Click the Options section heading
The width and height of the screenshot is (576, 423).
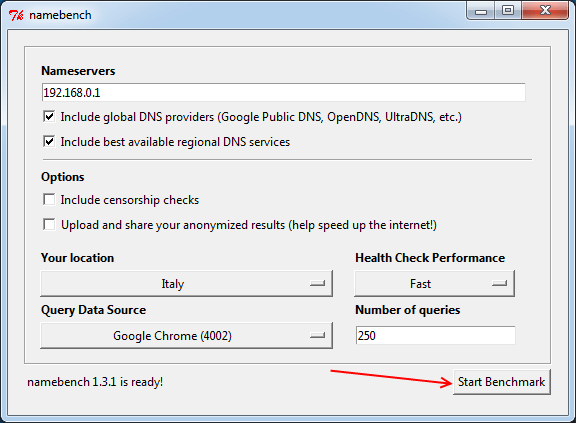pyautogui.click(x=63, y=177)
